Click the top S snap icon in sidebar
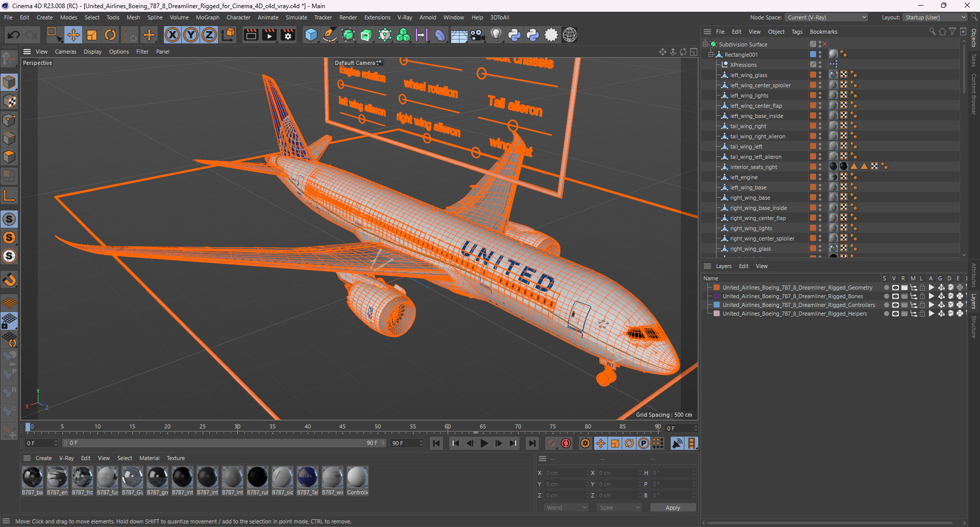The image size is (980, 527). tap(9, 219)
